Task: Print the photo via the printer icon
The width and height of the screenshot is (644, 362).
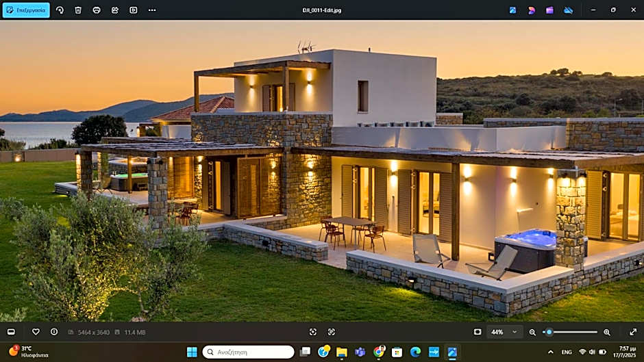Action: tap(97, 10)
